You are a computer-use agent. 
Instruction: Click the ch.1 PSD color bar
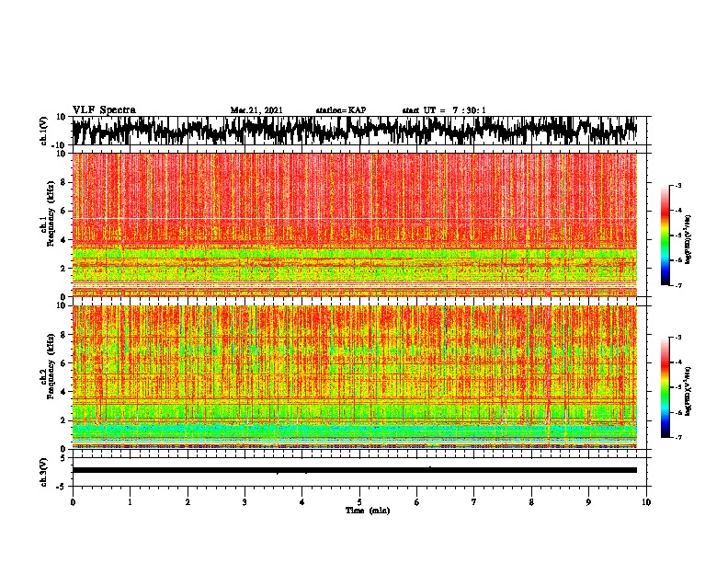[665, 236]
